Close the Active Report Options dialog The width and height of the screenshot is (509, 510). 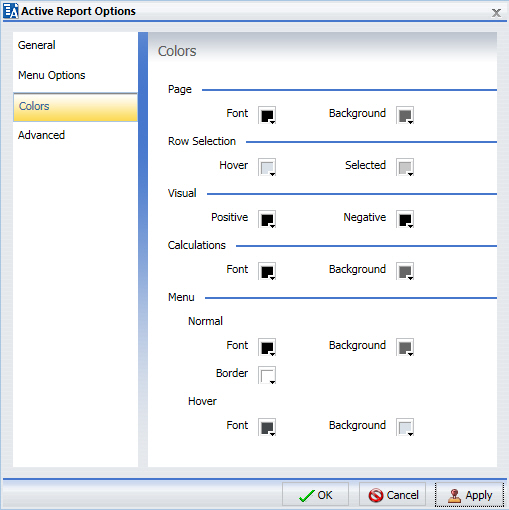(496, 13)
